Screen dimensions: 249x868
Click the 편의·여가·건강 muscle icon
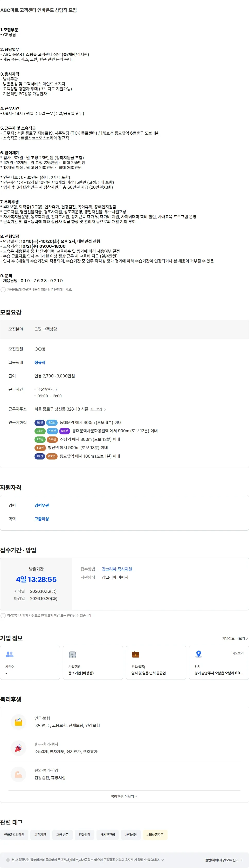coord(19,774)
